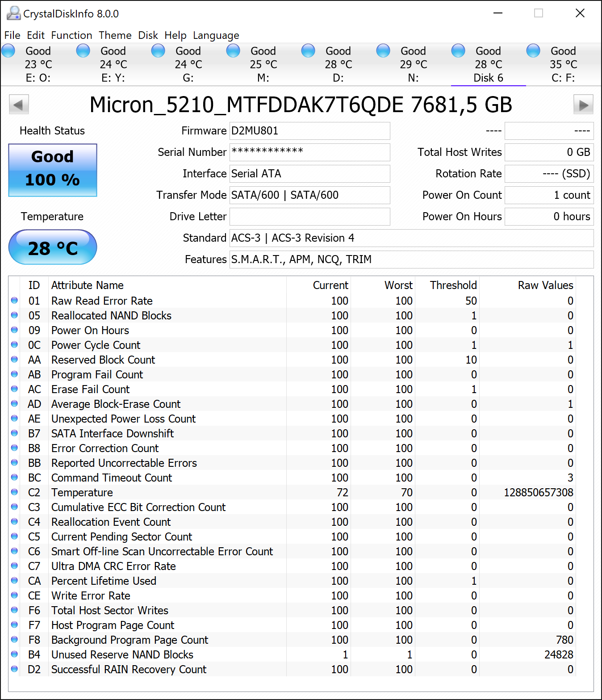Viewport: 602px width, 700px height.
Task: Select the Average Block-Erase Count row text
Action: pyautogui.click(x=116, y=404)
